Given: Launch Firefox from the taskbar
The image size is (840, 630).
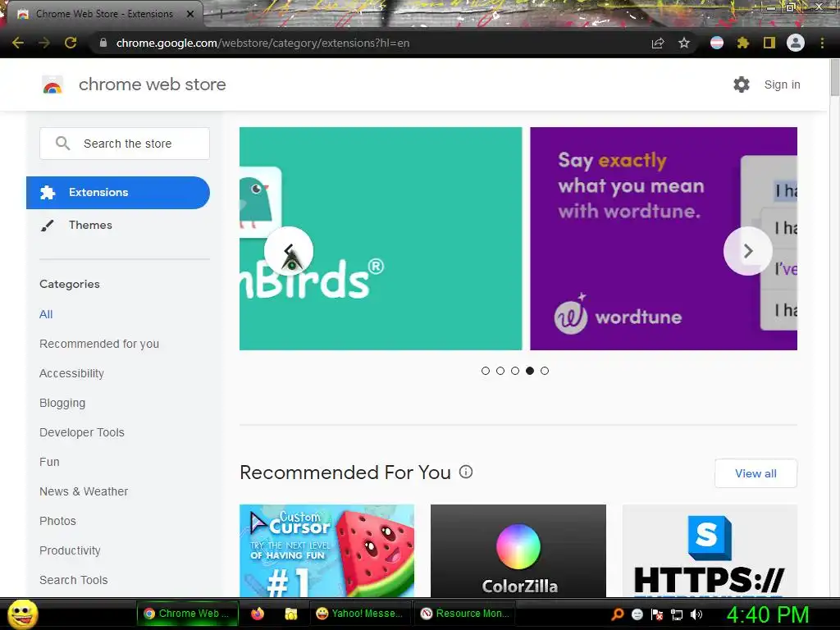Looking at the screenshot, I should pos(258,614).
